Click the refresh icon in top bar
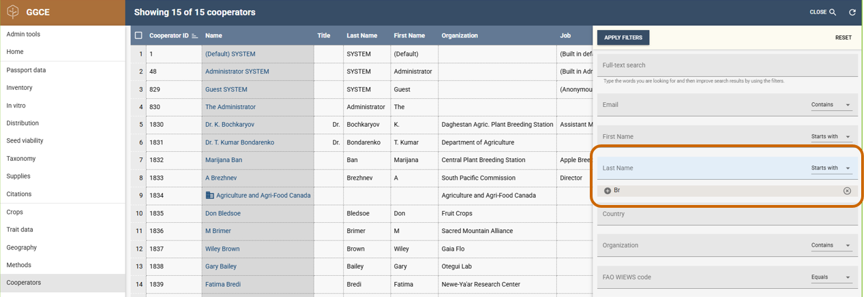Viewport: 868px width, 297px height. 852,12
